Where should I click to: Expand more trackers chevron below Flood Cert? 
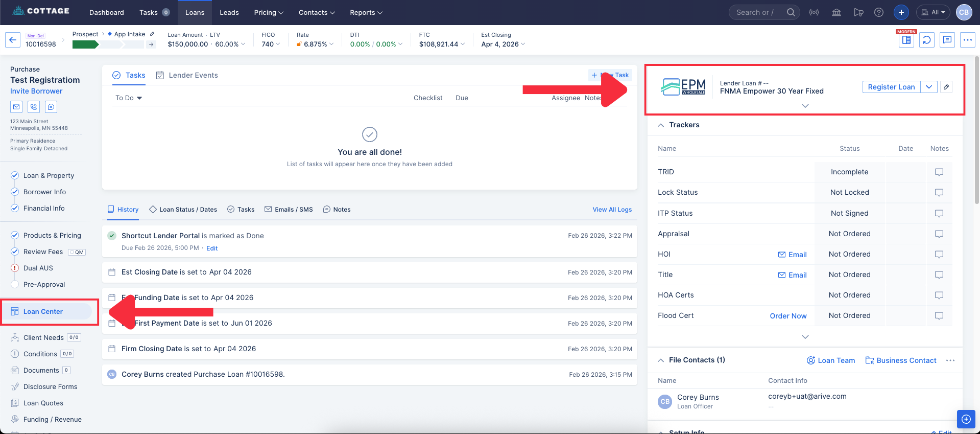(805, 337)
